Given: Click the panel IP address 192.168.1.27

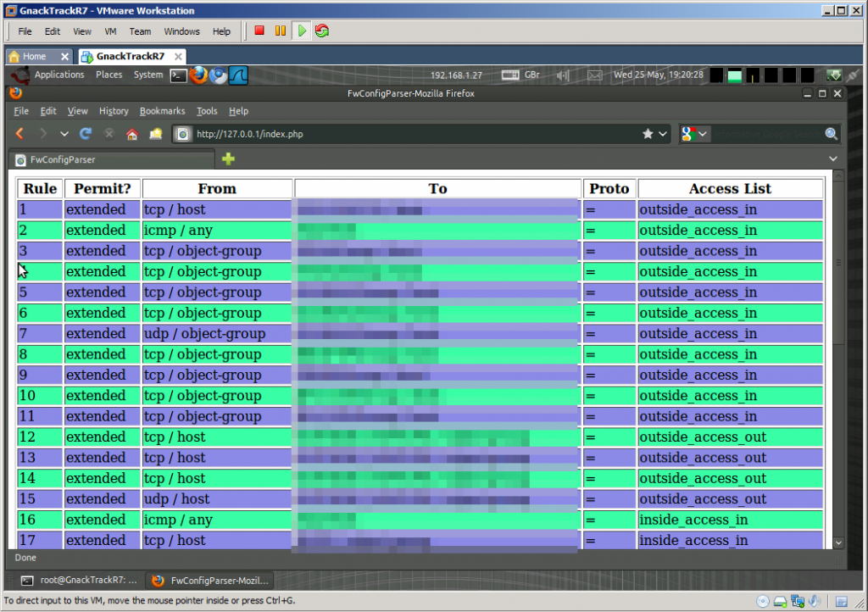Looking at the screenshot, I should pyautogui.click(x=456, y=75).
